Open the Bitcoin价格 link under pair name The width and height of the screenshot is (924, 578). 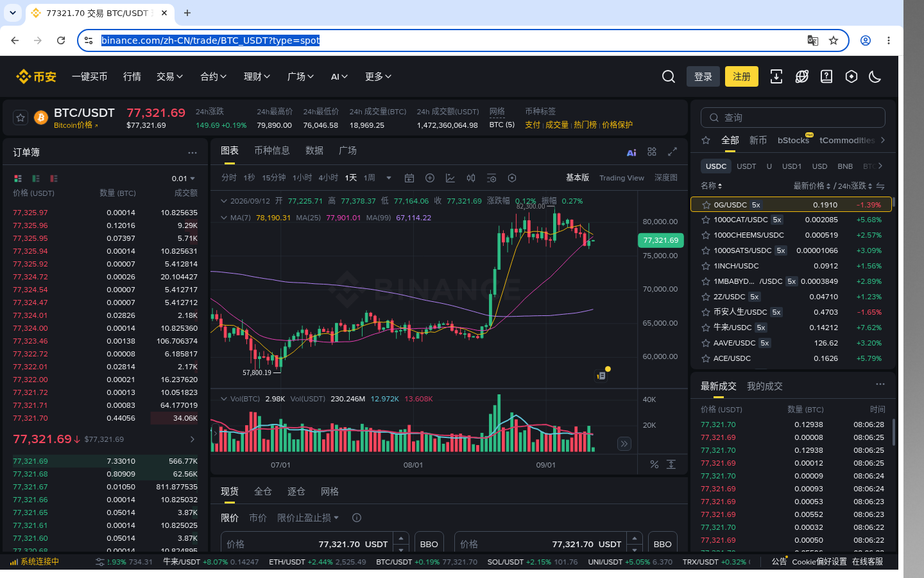(x=76, y=125)
